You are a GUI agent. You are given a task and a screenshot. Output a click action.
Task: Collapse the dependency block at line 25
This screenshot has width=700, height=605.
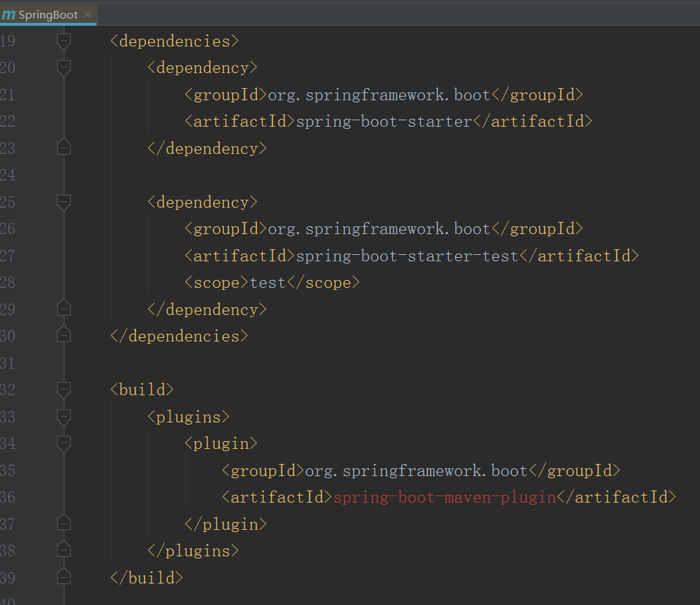point(64,202)
